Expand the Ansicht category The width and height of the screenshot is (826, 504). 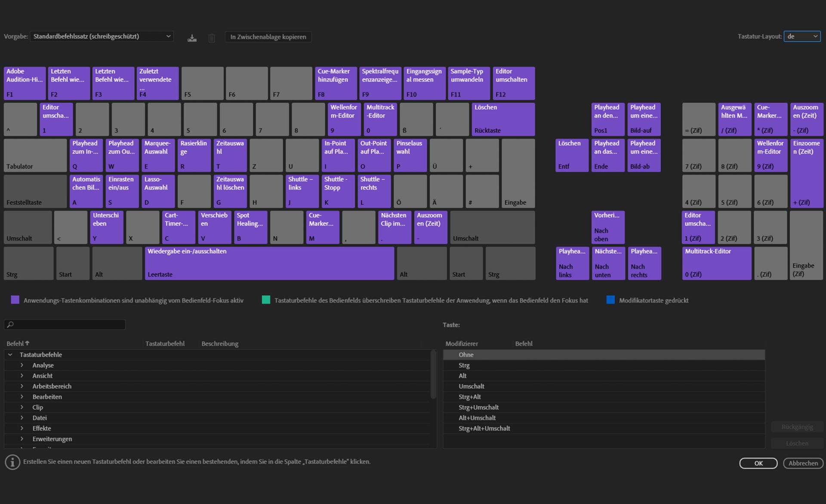22,376
